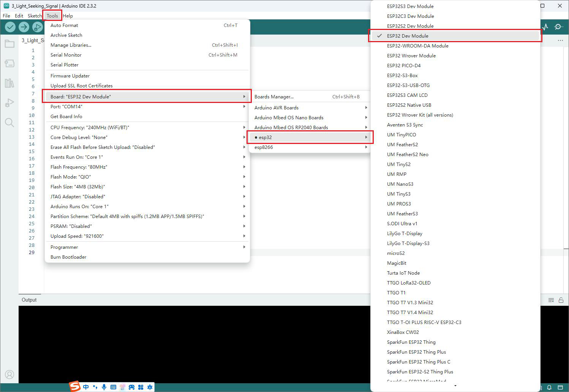Expand the Board ESP32 Dev Module submenu
Screen dimensions: 569x392
coord(147,96)
